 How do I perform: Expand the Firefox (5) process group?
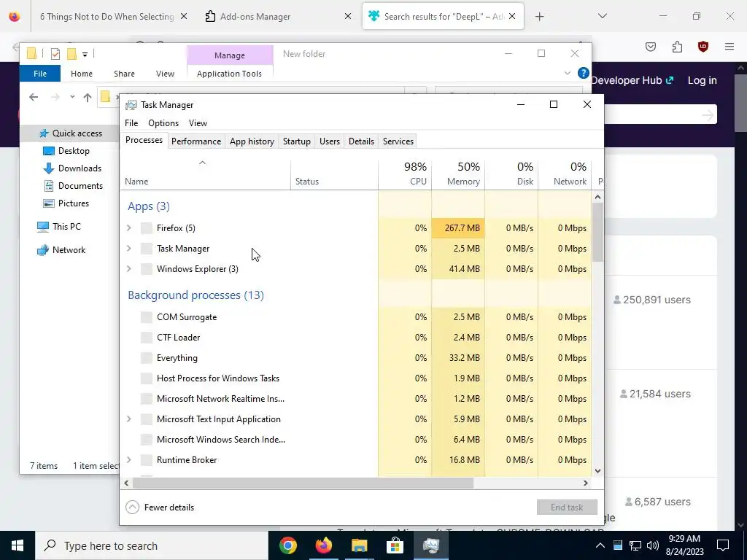coord(128,228)
